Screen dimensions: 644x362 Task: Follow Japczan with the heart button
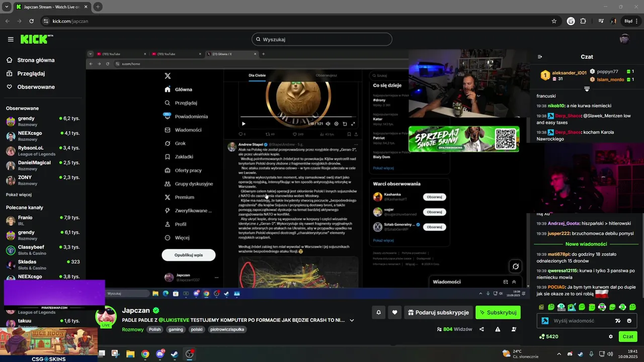point(394,312)
